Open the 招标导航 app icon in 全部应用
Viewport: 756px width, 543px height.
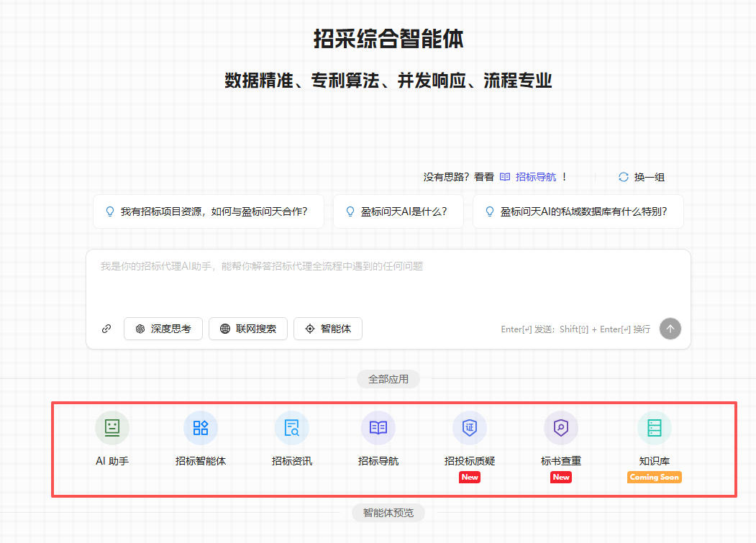[x=378, y=428]
